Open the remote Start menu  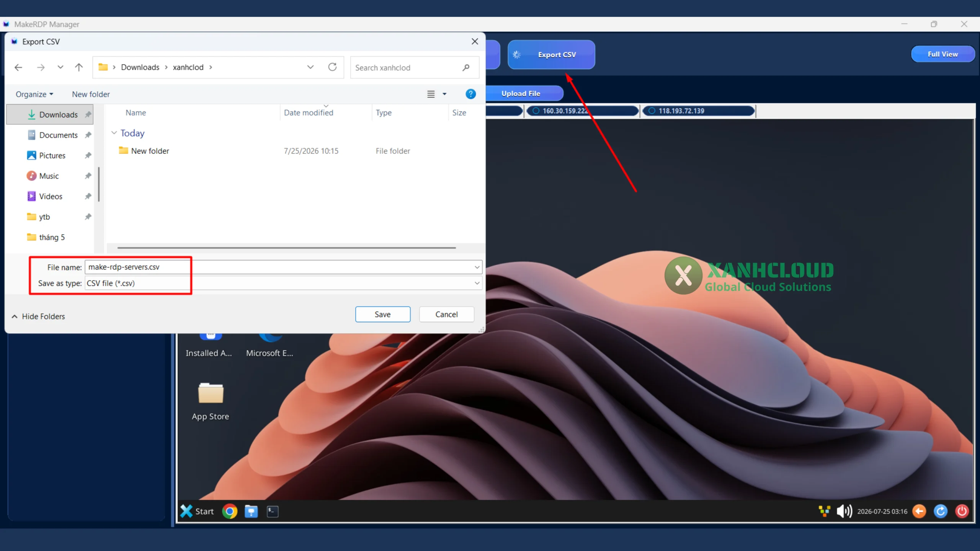197,511
